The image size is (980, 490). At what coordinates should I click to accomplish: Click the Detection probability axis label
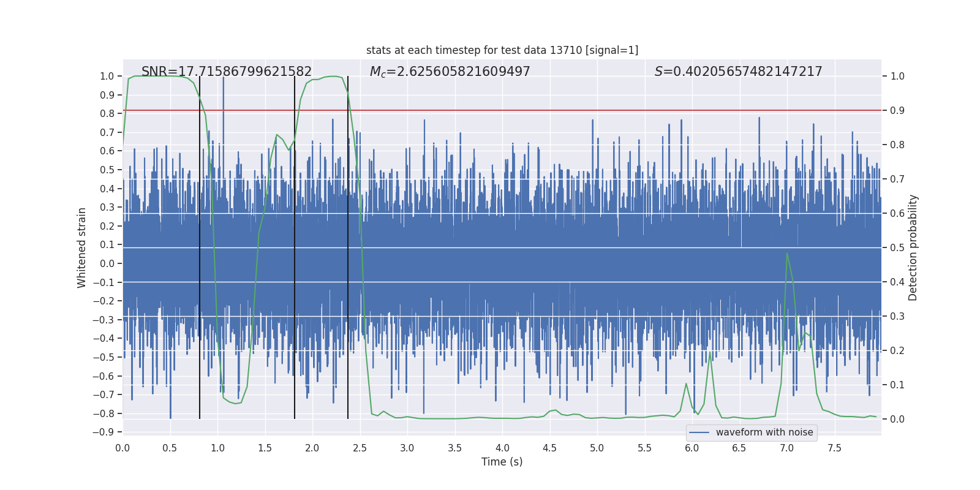913,247
